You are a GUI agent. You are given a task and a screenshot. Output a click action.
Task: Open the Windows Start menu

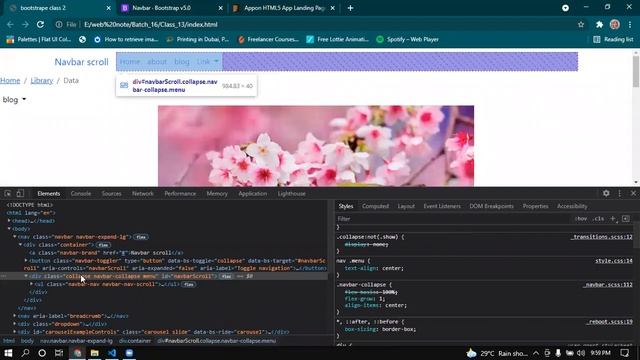(x=8, y=353)
